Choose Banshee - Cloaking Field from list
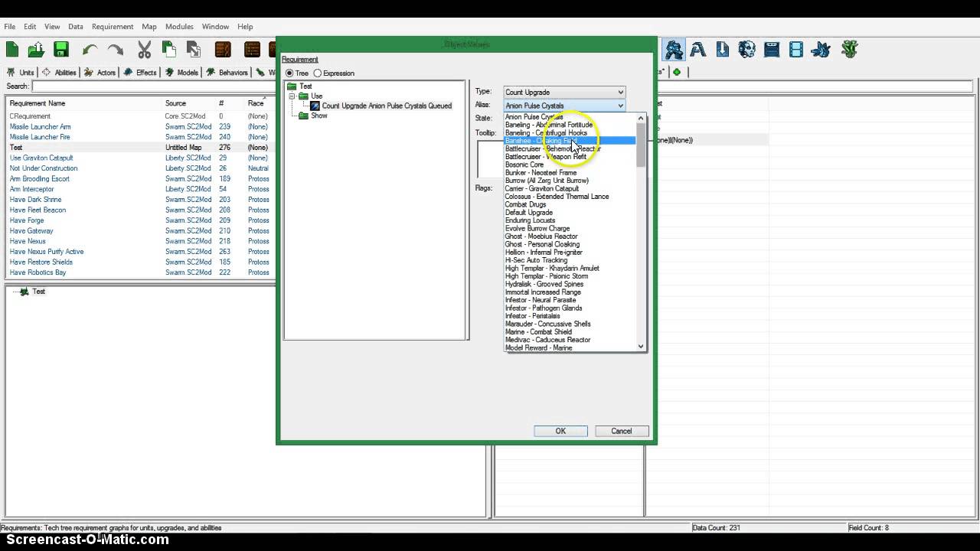980x551 pixels. point(570,141)
